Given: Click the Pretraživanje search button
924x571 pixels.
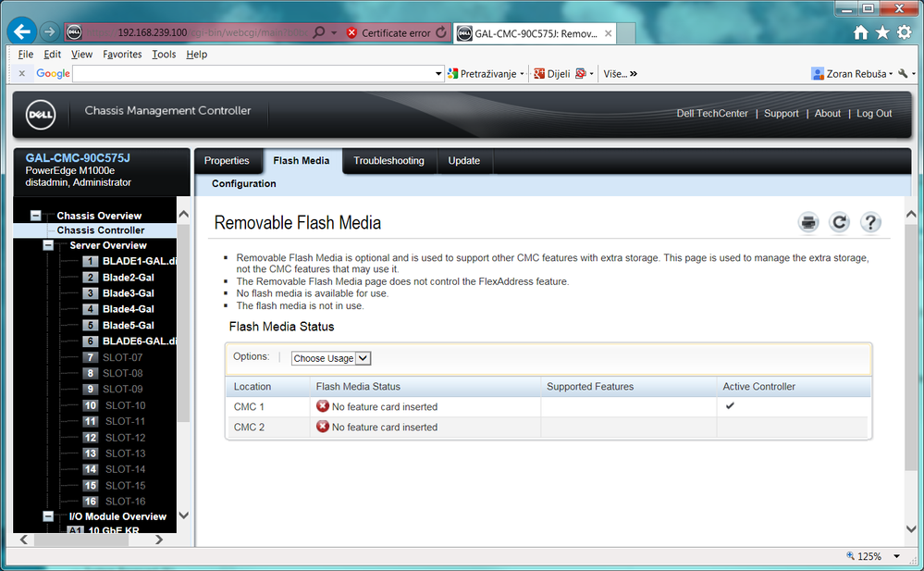Looking at the screenshot, I should [x=482, y=73].
